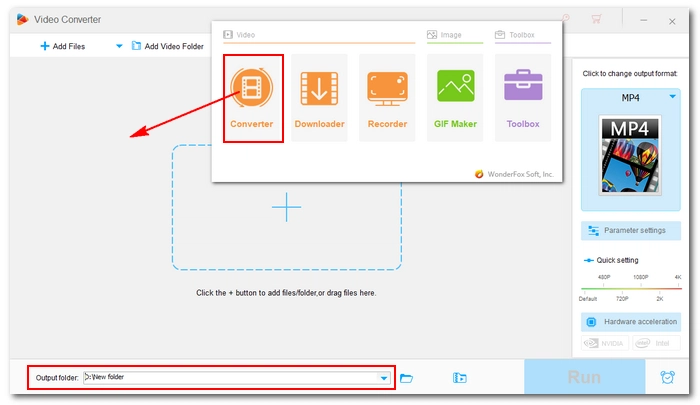Expand the Add Files dropdown arrow

pyautogui.click(x=119, y=46)
